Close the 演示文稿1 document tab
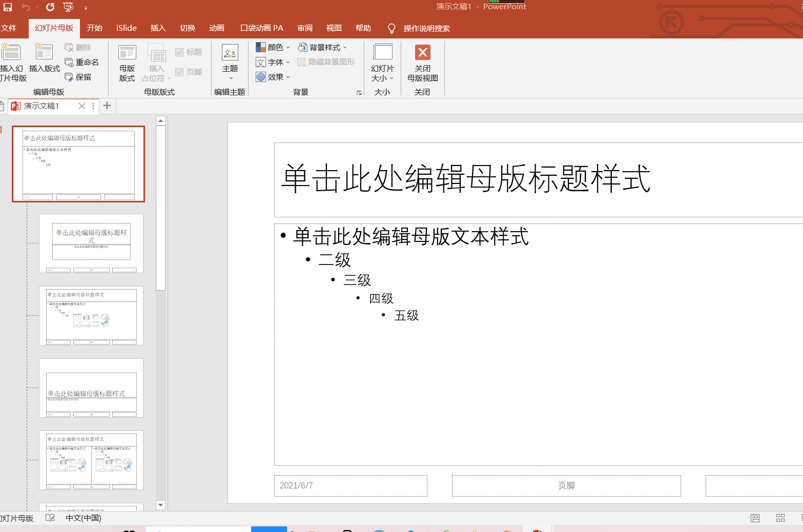Image resolution: width=803 pixels, height=532 pixels. (81, 106)
